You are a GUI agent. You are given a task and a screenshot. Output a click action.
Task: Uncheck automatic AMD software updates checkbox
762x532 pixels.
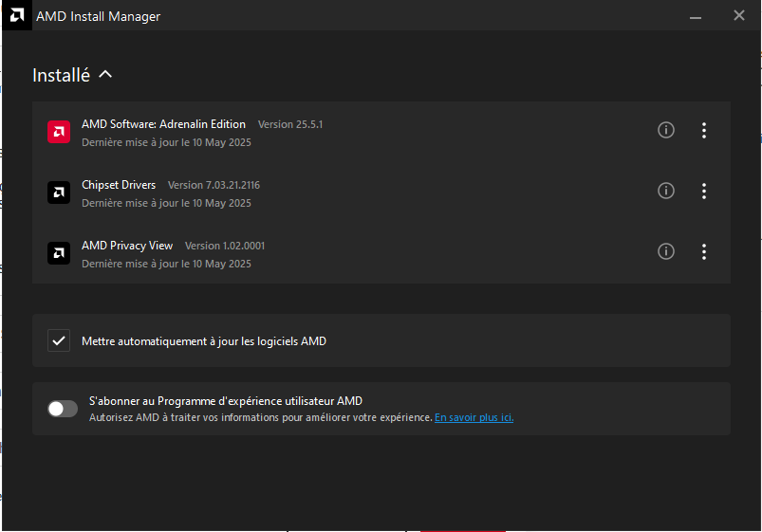tap(59, 340)
